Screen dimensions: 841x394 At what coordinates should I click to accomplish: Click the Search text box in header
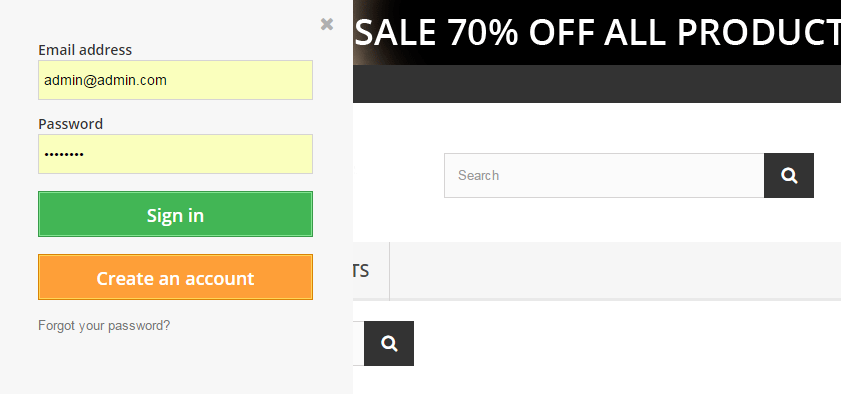pyautogui.click(x=604, y=175)
